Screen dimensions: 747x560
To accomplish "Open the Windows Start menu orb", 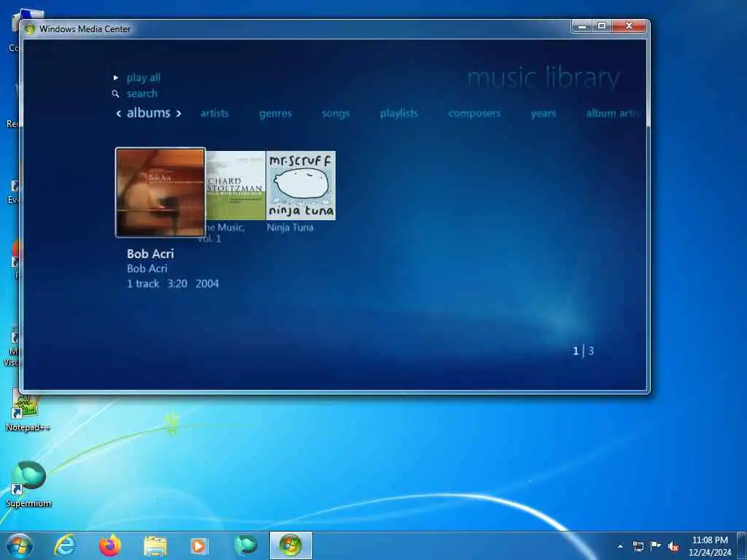I will click(20, 545).
